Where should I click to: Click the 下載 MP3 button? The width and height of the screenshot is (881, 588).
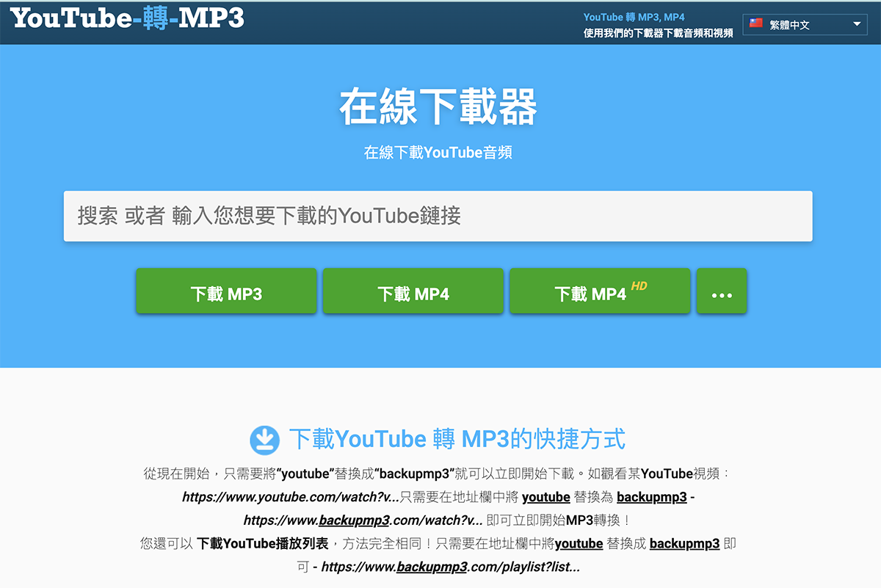(x=226, y=291)
